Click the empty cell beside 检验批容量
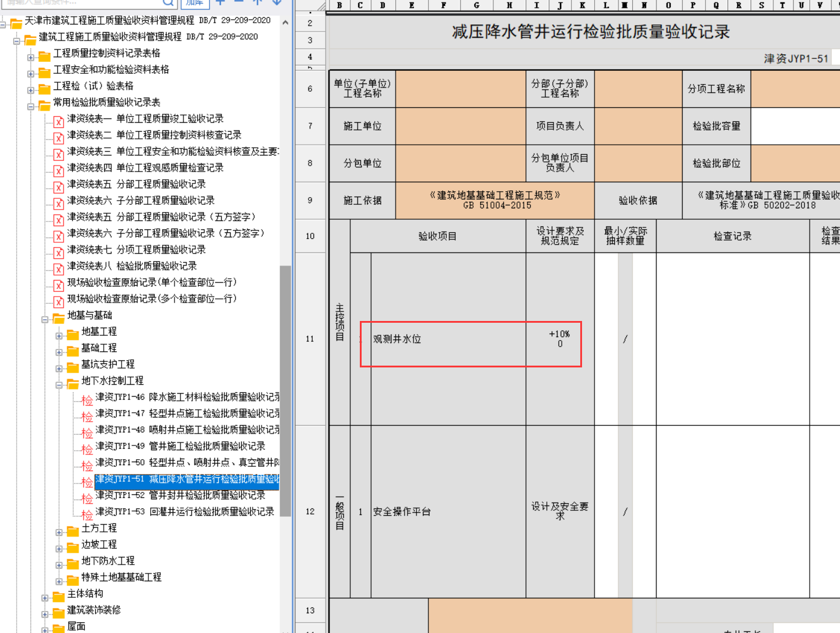The image size is (840, 633). click(795, 126)
